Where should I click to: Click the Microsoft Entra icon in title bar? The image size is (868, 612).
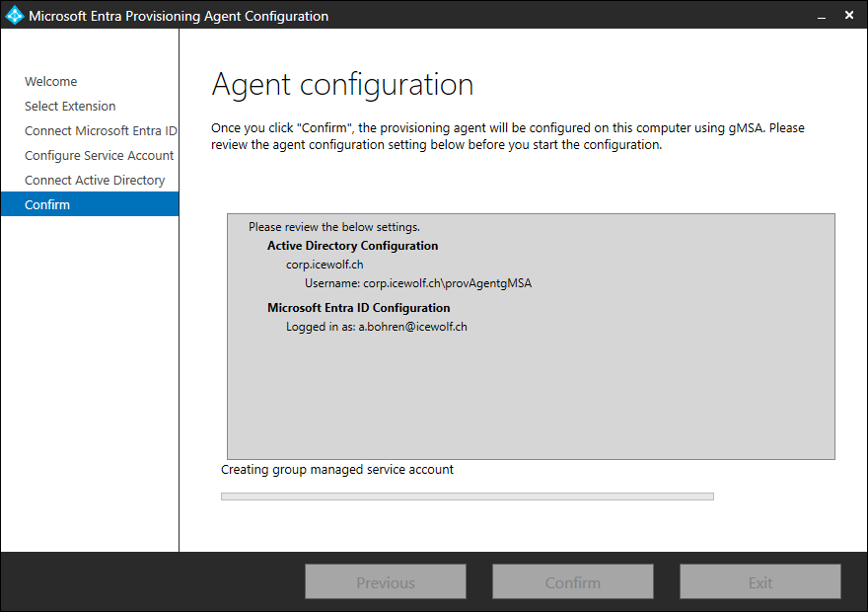coord(14,16)
